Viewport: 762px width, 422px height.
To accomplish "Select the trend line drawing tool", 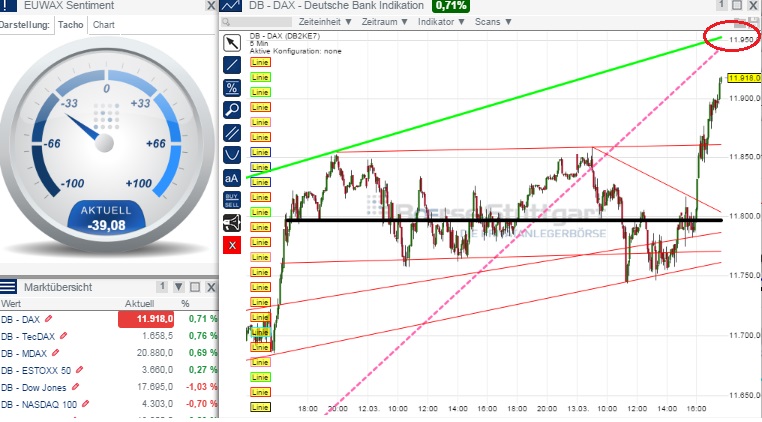I will [x=232, y=65].
